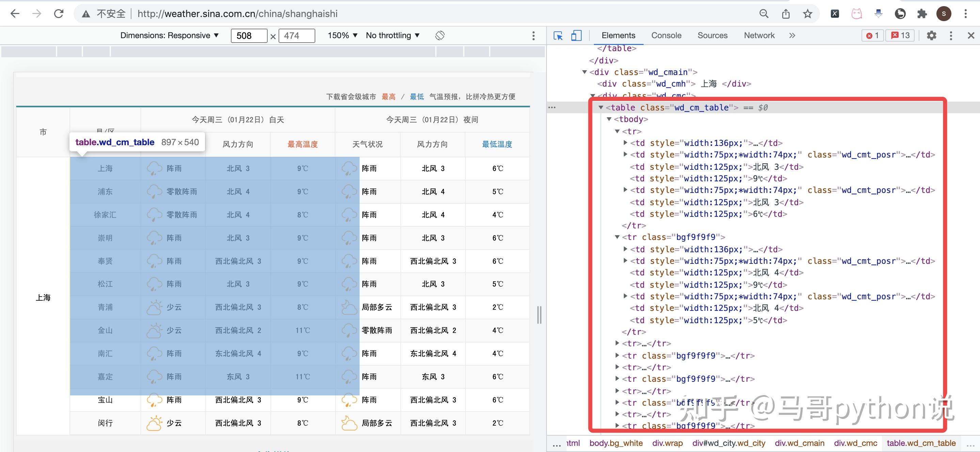This screenshot has width=980, height=452.
Task: Click the magnifier zoom icon in toolbar
Action: (764, 13)
